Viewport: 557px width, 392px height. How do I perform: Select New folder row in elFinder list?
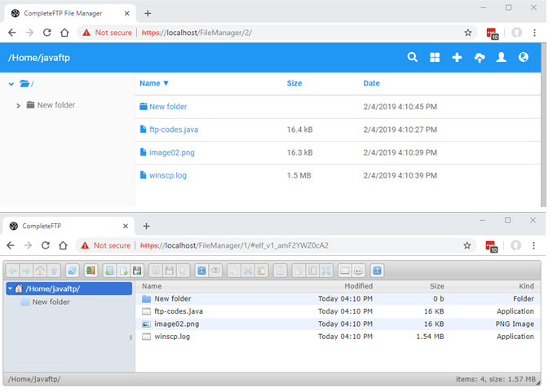pos(338,298)
